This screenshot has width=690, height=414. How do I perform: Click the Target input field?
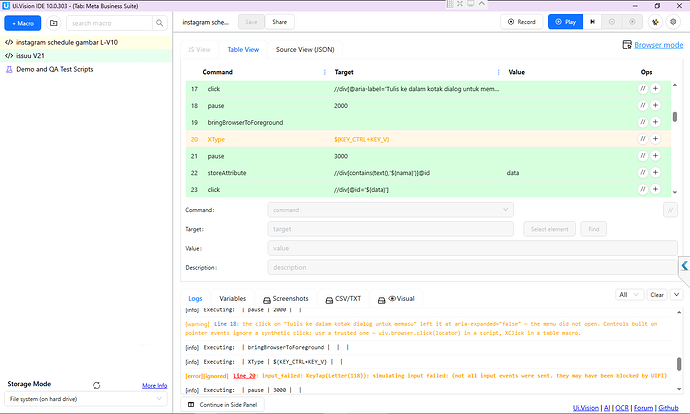pyautogui.click(x=390, y=229)
